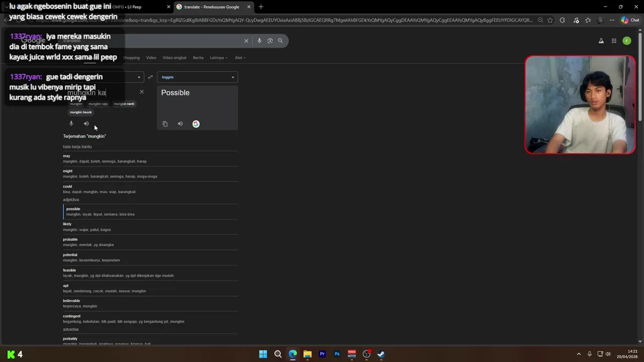Pick suggestion chip 'mungkin saja'
Viewport: 644px width, 362px height.
pyautogui.click(x=98, y=104)
